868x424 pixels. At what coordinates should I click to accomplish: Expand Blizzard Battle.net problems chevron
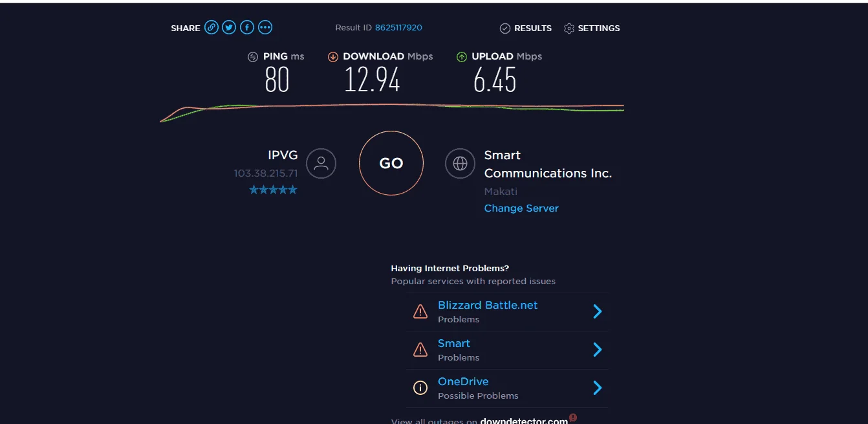[x=598, y=311]
